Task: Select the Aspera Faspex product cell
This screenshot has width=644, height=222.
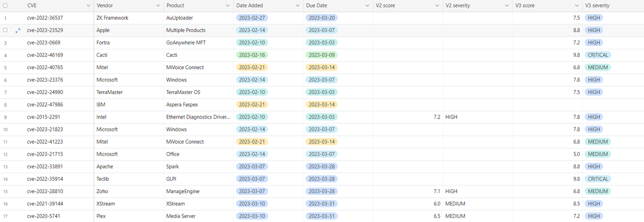Action: coord(199,104)
